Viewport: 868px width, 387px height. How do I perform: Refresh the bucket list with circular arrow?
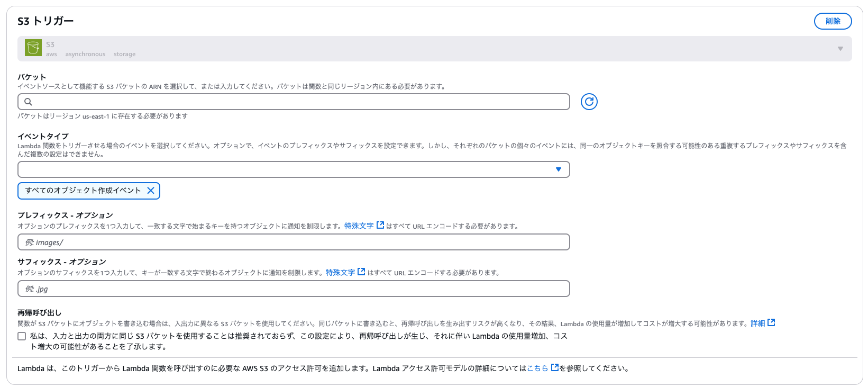(x=589, y=102)
